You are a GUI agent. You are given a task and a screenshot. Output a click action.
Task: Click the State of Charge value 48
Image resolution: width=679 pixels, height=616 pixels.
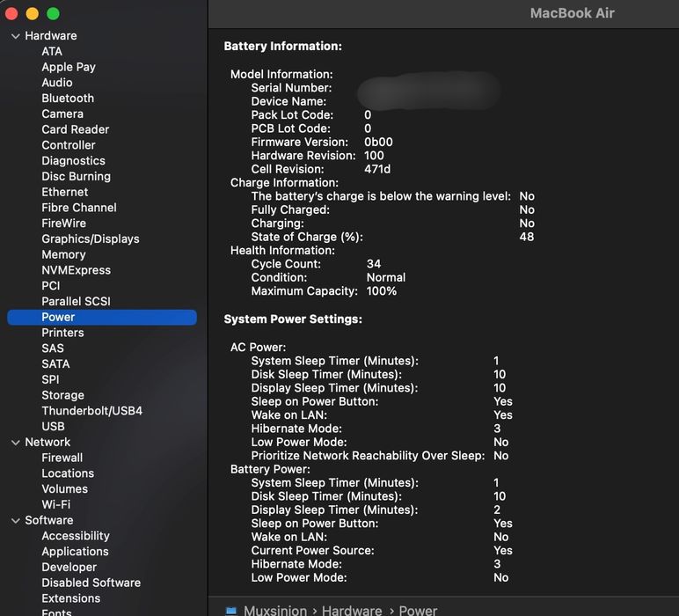[527, 237]
